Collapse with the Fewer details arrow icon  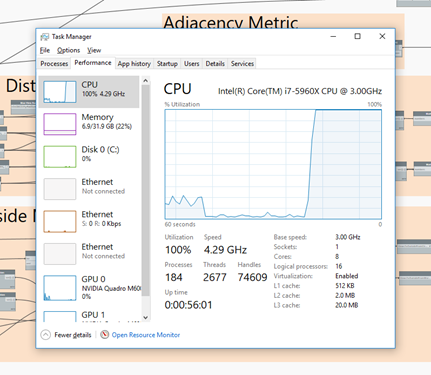(46, 335)
